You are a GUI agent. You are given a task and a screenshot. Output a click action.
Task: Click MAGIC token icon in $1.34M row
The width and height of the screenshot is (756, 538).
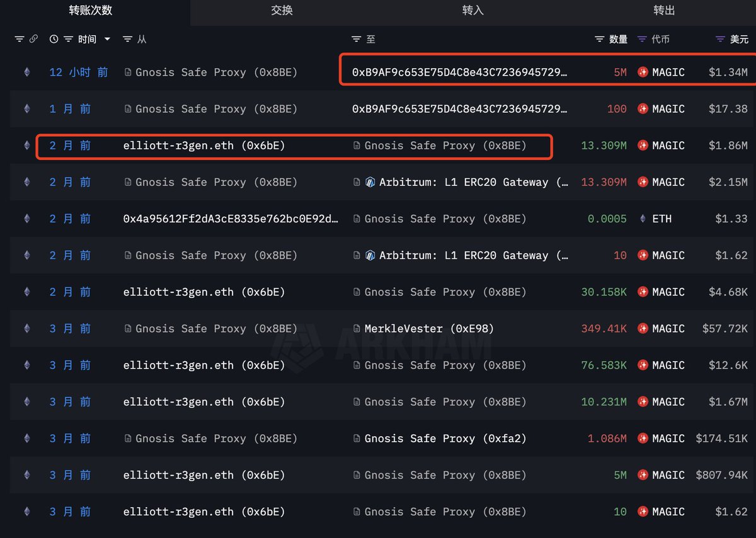pos(643,72)
